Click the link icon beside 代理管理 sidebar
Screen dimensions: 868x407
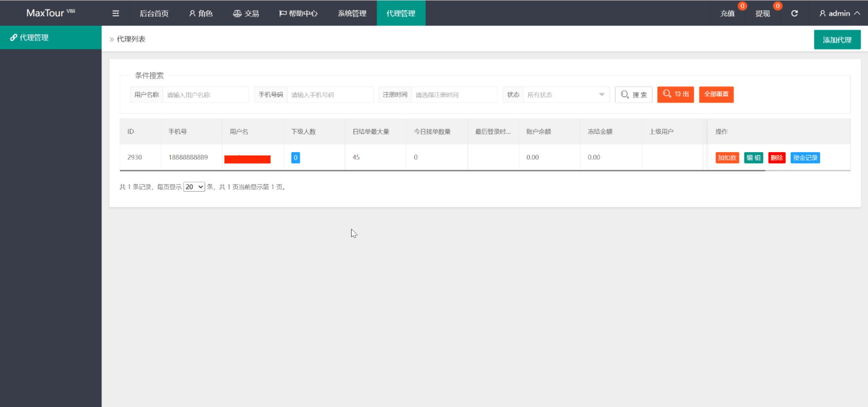point(14,37)
